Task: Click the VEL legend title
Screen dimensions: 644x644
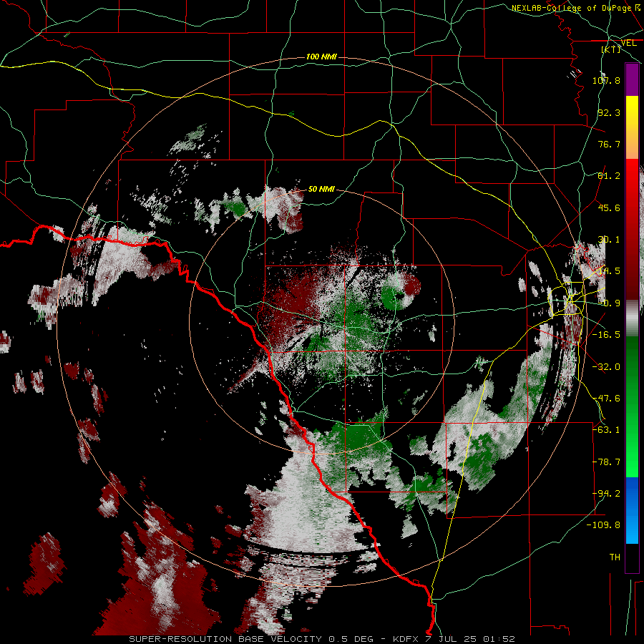Action: pyautogui.click(x=628, y=43)
